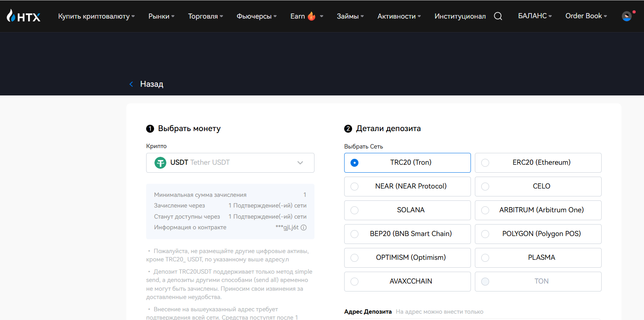Image resolution: width=644 pixels, height=320 pixels.
Task: Click the Зачисление через row label
Action: (179, 206)
